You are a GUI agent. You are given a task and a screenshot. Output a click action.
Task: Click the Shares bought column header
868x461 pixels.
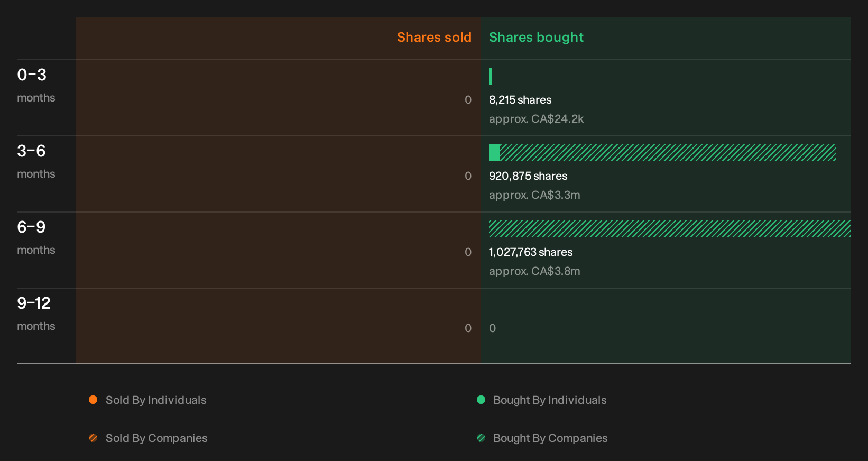[x=536, y=38]
